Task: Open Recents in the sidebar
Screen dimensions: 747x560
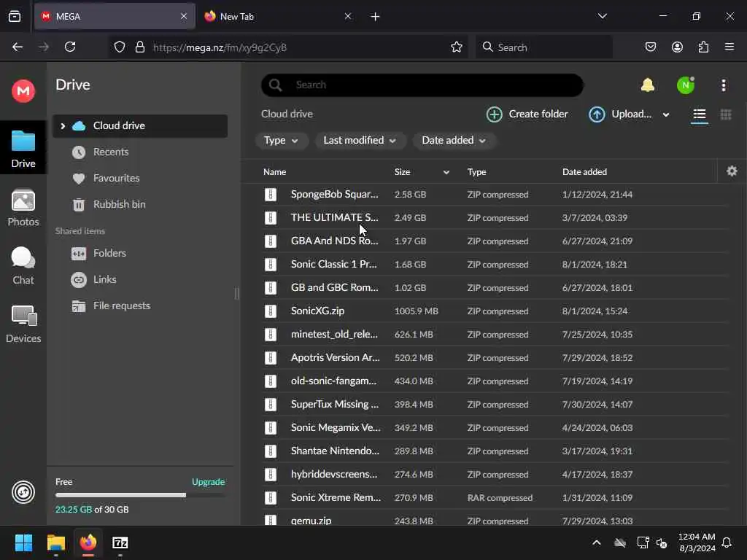Action: (111, 152)
